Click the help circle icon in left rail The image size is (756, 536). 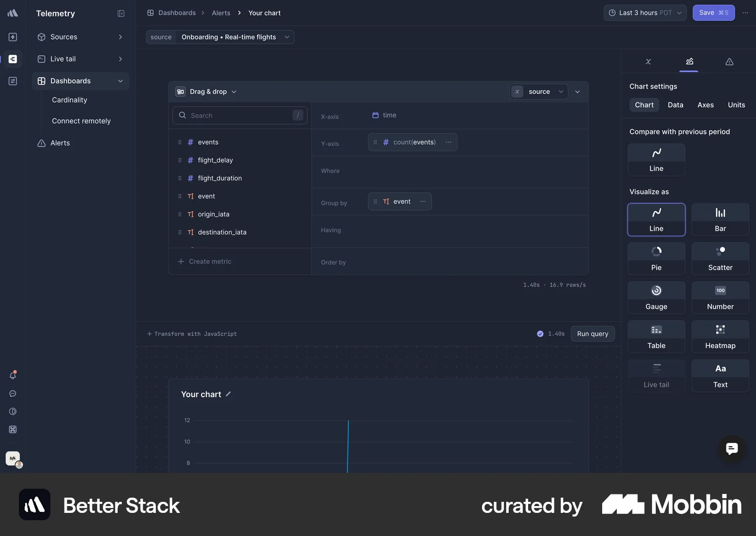(13, 411)
